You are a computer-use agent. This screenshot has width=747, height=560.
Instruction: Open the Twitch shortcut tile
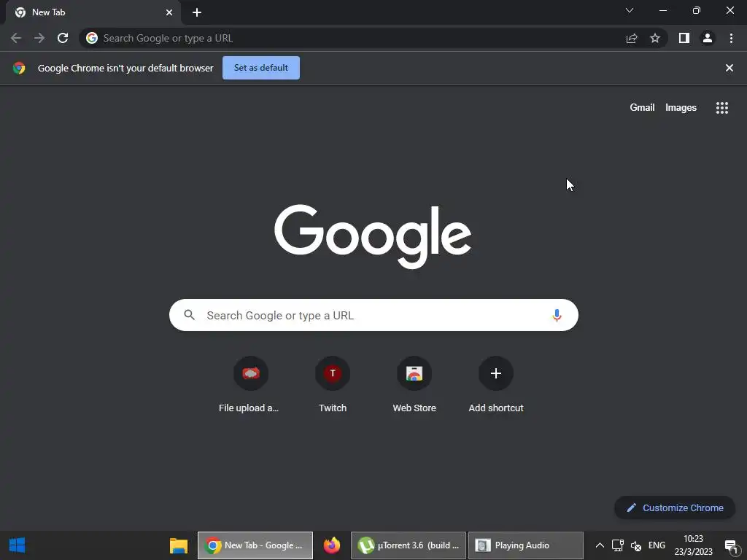click(x=333, y=373)
